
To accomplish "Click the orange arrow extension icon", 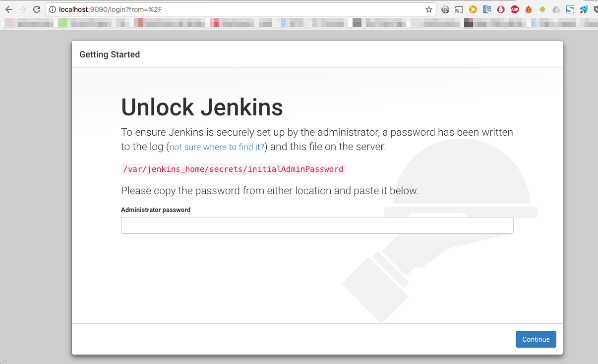I will click(x=473, y=9).
